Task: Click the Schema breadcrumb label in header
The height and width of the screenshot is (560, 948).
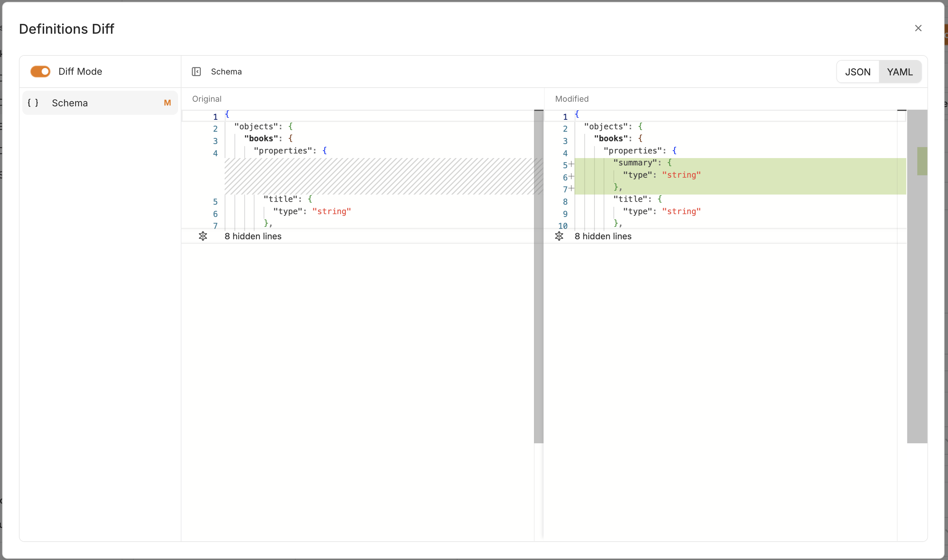Action: (x=226, y=72)
